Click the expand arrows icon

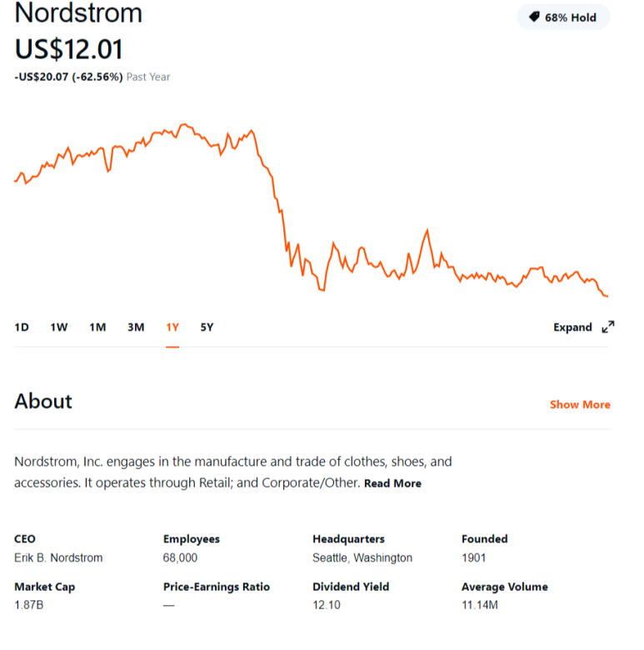point(608,327)
